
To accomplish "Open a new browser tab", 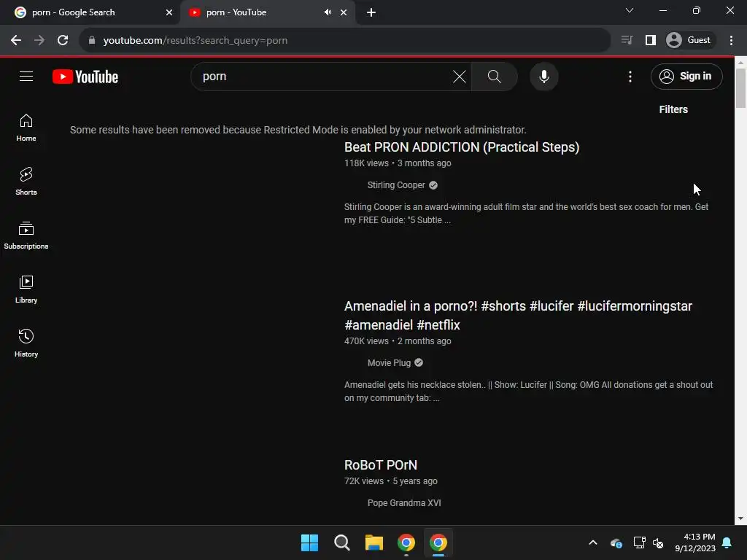I will [371, 12].
